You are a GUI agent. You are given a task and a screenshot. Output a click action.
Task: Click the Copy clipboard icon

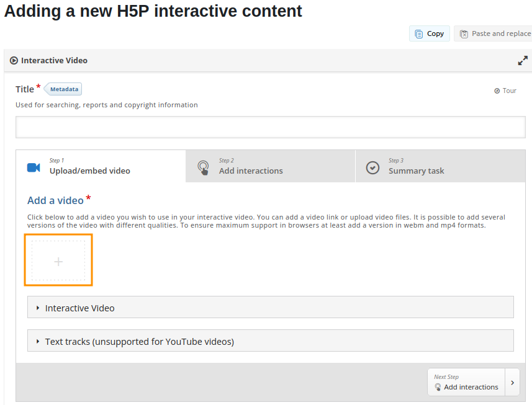coord(419,34)
